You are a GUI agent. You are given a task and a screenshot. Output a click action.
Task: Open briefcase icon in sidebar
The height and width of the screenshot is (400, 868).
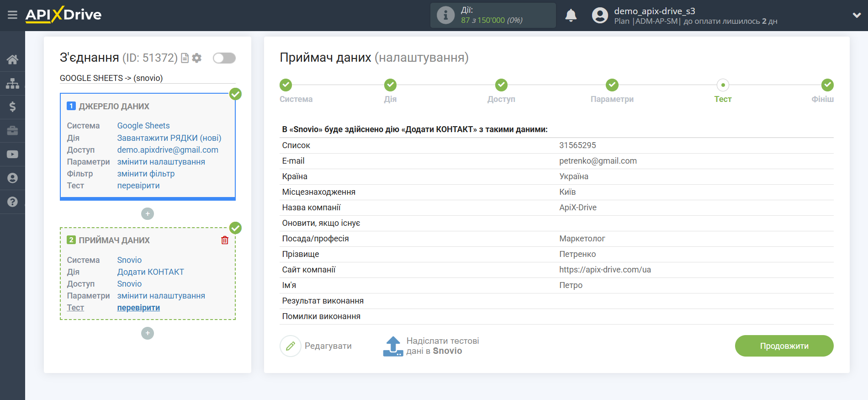pos(12,131)
